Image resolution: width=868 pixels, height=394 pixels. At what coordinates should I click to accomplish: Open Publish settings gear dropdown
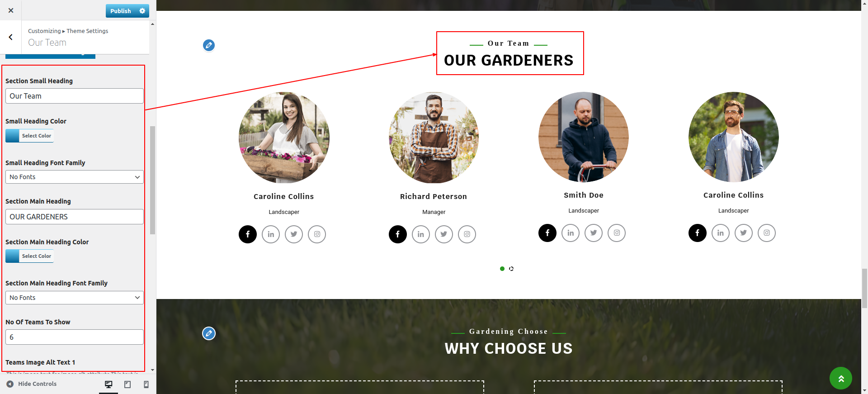pos(142,11)
